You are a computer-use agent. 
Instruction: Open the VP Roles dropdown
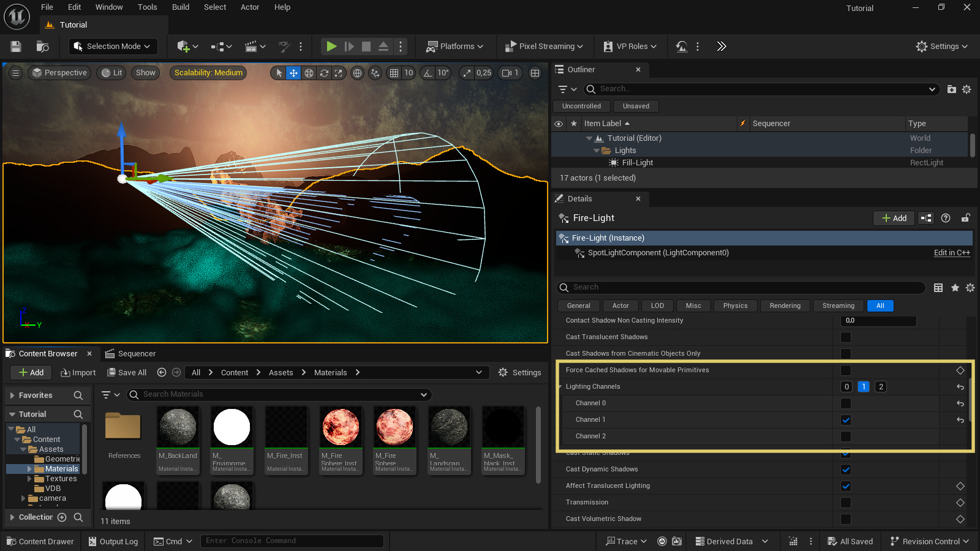click(630, 47)
